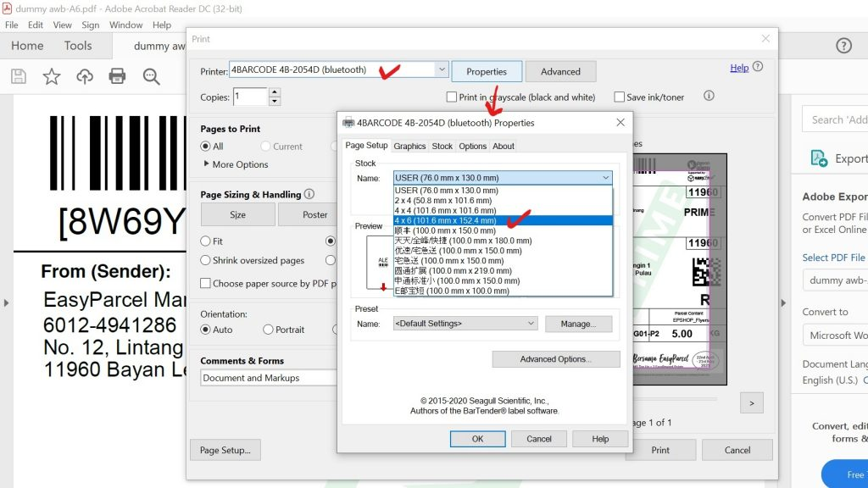Screen dimensions: 868x488
Task: Enable Print in grayscale checkbox
Action: tap(451, 97)
